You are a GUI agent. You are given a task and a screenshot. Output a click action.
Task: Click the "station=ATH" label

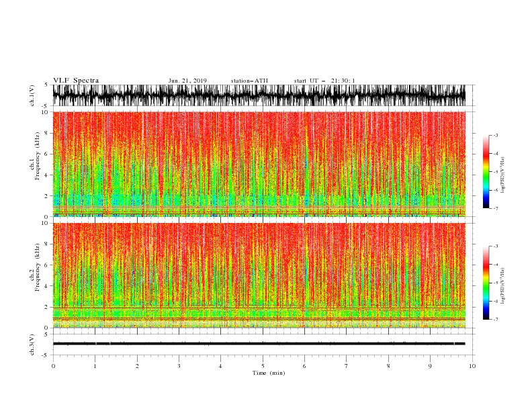[249, 81]
